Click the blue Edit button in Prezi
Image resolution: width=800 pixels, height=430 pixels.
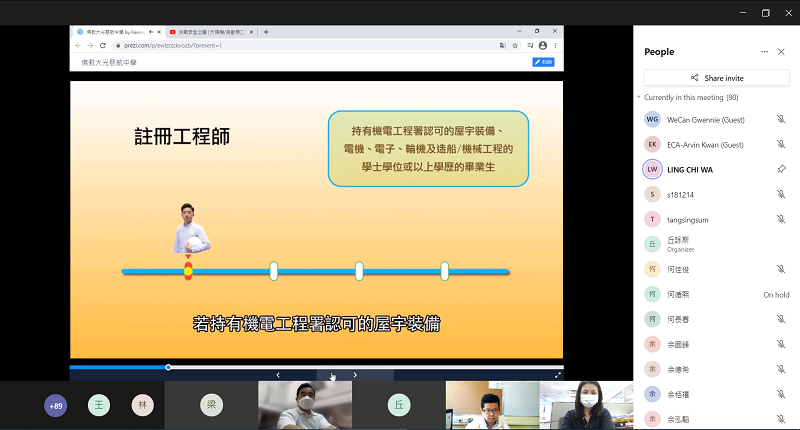pos(543,62)
